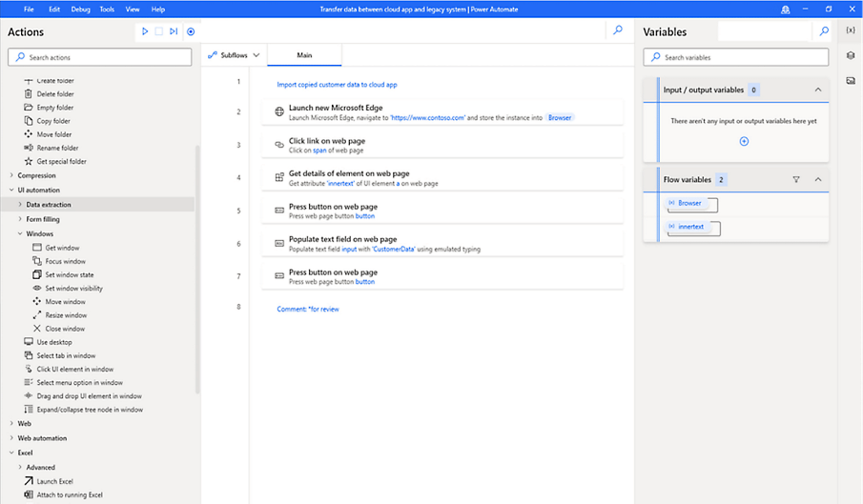The image size is (863, 504).
Task: Collapse the Input / output variables section
Action: [817, 91]
